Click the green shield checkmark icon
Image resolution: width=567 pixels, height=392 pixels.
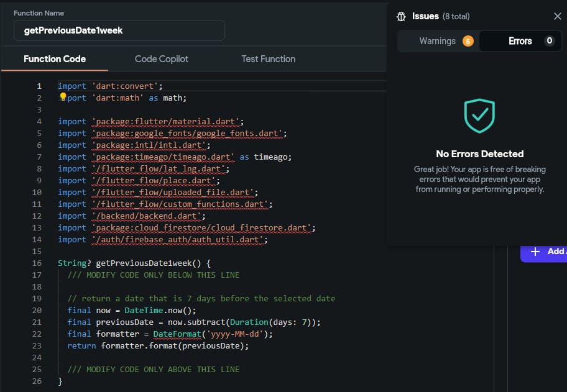[x=479, y=116]
